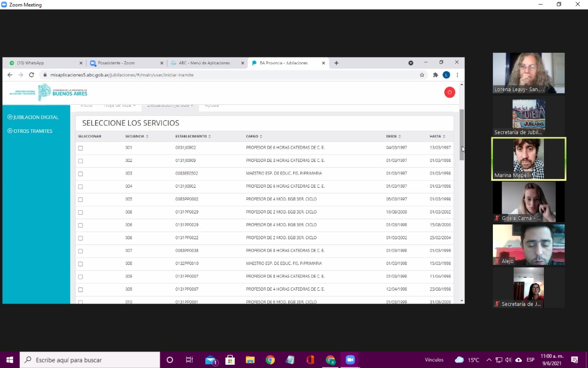
Task: Sort the table by the DESDE column
Action: [x=393, y=137]
